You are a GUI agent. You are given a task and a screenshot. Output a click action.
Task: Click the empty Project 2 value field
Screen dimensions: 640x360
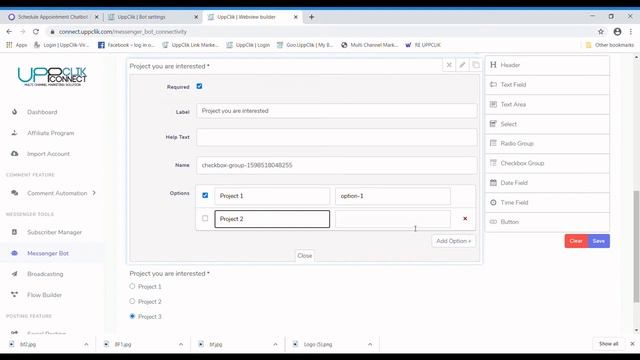pyautogui.click(x=393, y=219)
